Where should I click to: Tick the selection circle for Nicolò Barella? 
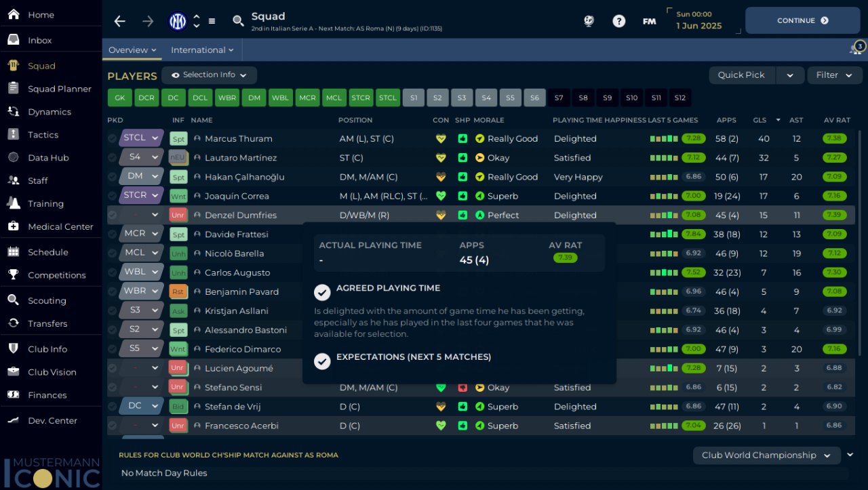(x=112, y=253)
